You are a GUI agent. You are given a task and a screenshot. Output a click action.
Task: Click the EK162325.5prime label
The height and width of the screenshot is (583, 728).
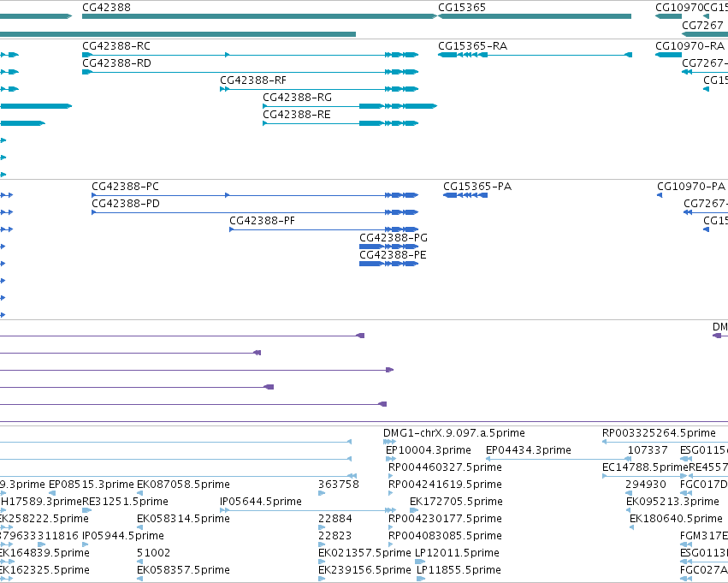coord(44,571)
